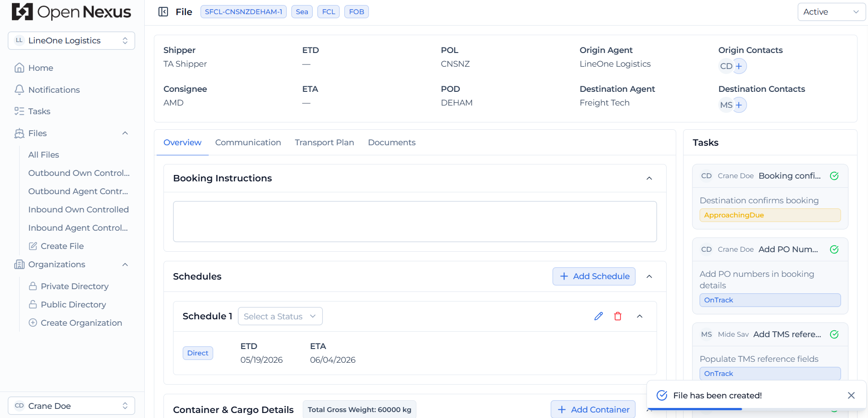Click the Sea mode tag

[x=302, y=12]
